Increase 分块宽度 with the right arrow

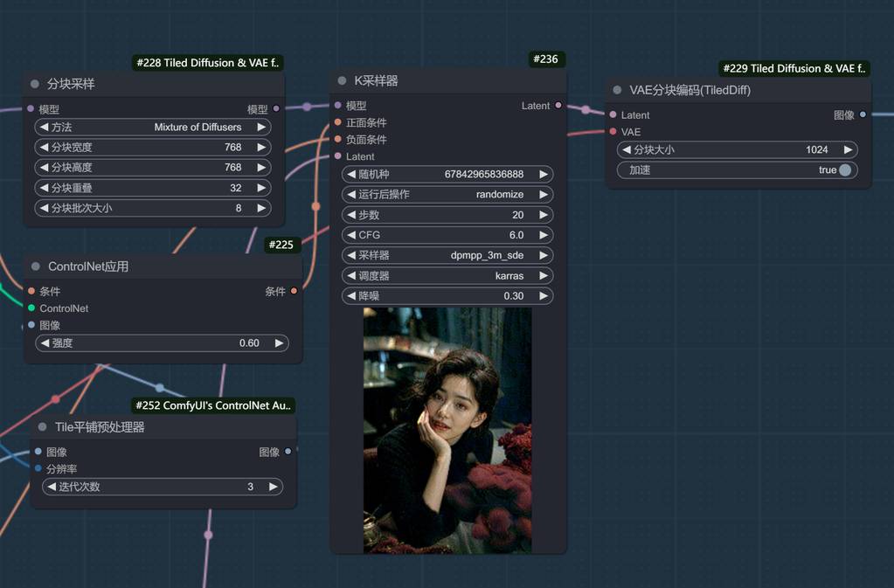[x=260, y=148]
